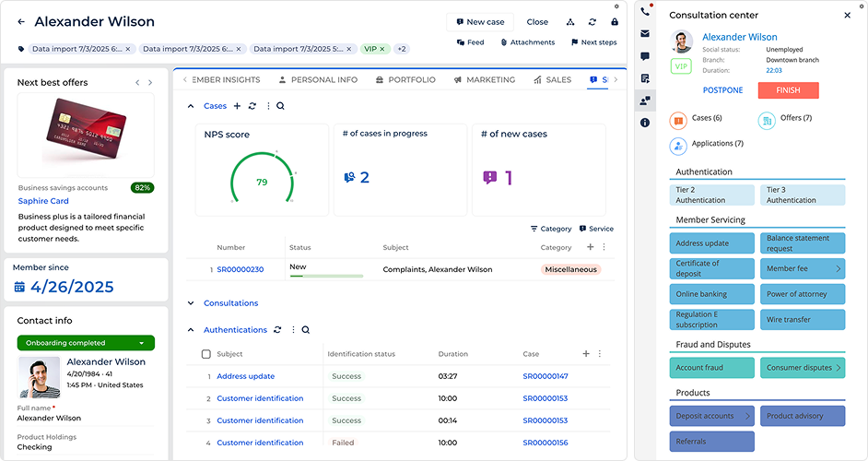This screenshot has width=868, height=461.
Task: Click the NPS score gauge
Action: click(x=261, y=181)
